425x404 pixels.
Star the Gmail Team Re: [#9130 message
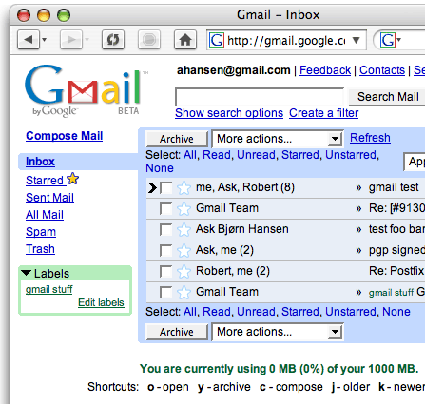click(184, 209)
